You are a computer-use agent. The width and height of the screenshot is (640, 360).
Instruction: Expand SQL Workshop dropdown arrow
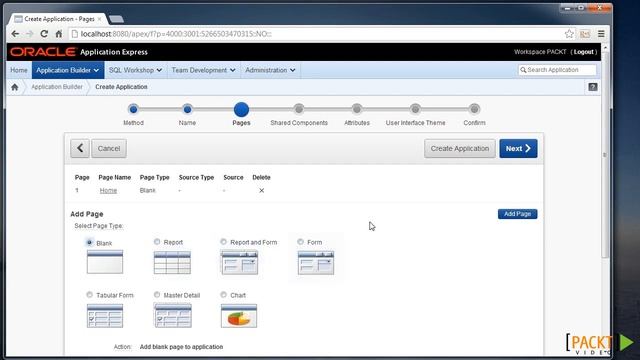(159, 70)
